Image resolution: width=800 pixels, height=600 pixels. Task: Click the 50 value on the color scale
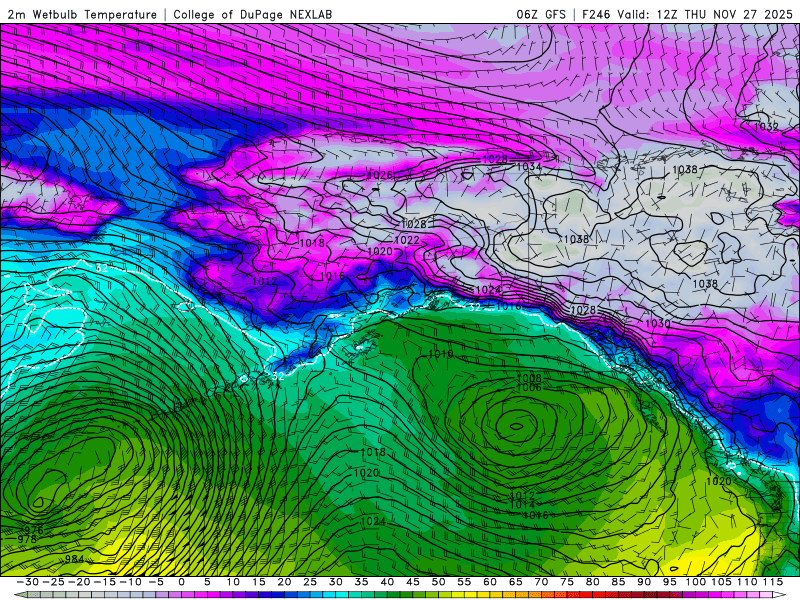coord(438,582)
